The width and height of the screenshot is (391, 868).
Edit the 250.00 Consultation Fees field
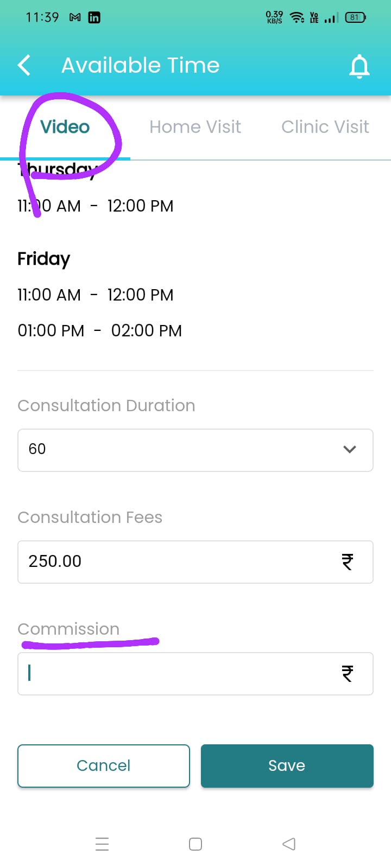pyautogui.click(x=179, y=561)
